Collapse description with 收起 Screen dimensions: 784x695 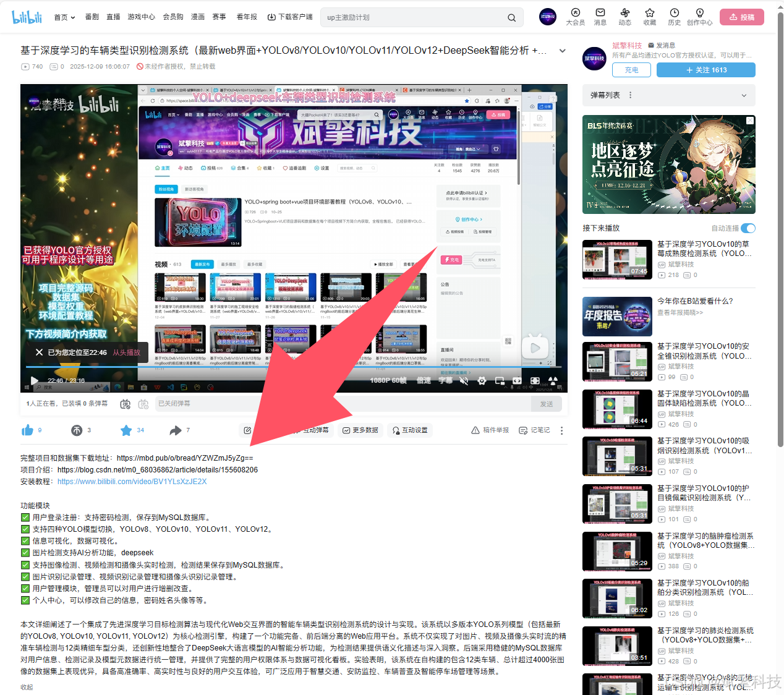click(x=27, y=687)
